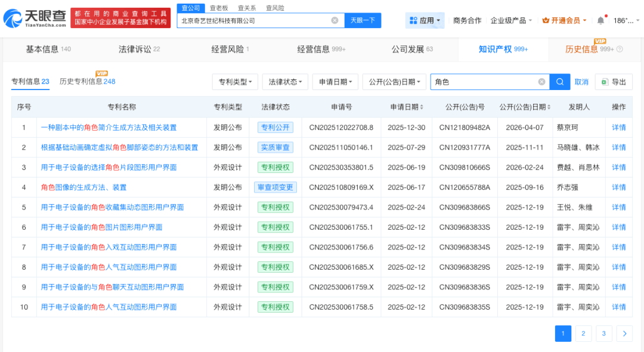Click the 应用 apps grid icon
This screenshot has height=352, width=644.
(x=413, y=20)
